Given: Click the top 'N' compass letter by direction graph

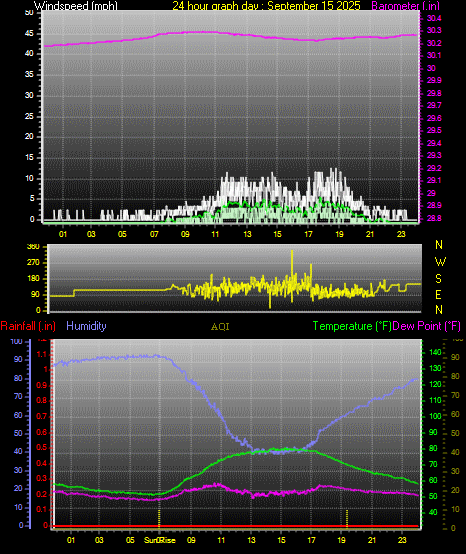Looking at the screenshot, I should coord(439,244).
